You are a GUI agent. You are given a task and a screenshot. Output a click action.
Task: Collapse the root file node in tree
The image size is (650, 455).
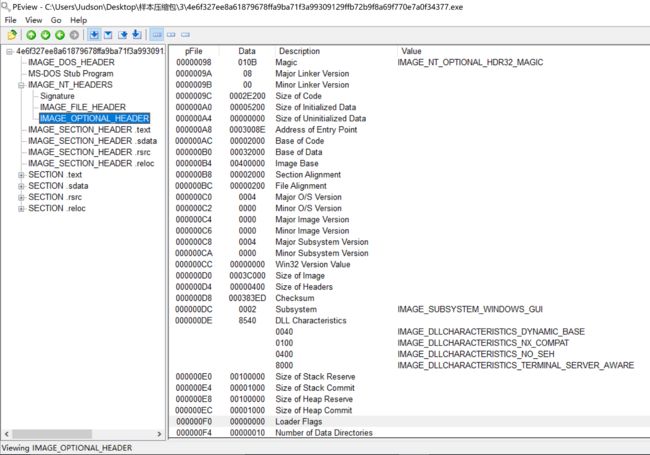[x=10, y=51]
